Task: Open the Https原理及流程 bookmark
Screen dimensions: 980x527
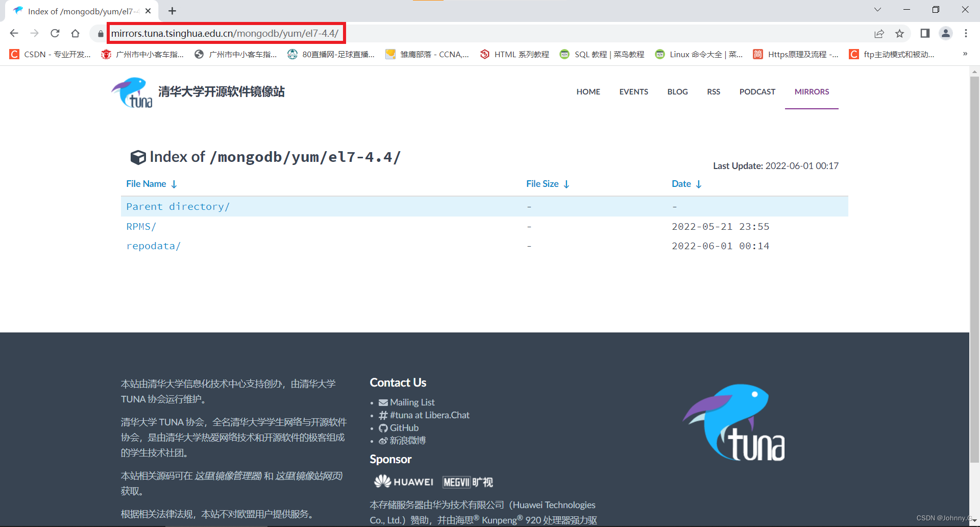Action: (796, 54)
